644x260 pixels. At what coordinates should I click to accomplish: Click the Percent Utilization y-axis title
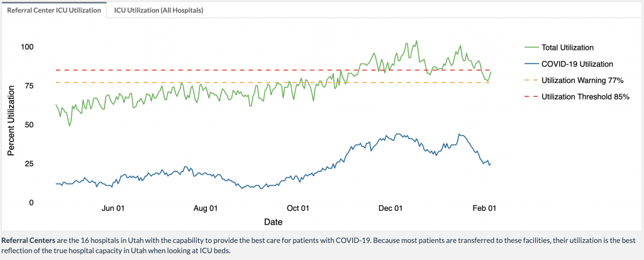[x=11, y=123]
